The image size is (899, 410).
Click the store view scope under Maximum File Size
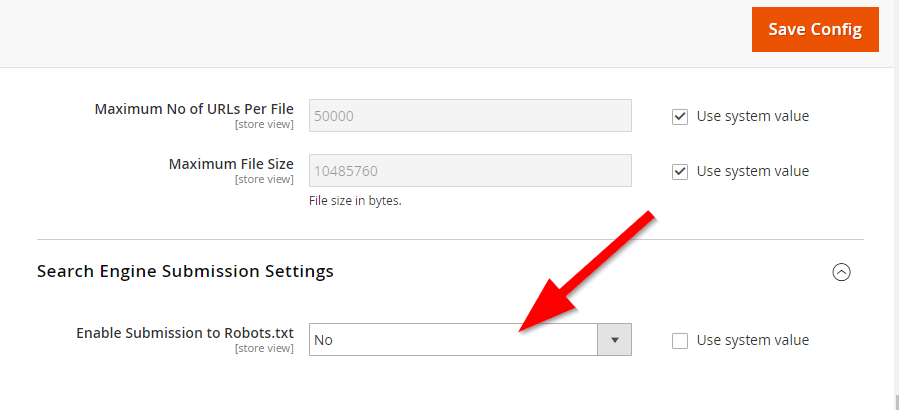point(264,179)
